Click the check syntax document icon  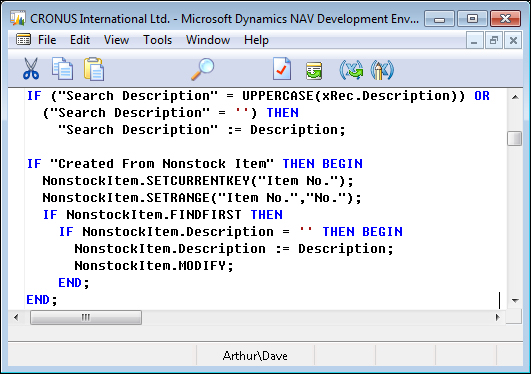(282, 69)
